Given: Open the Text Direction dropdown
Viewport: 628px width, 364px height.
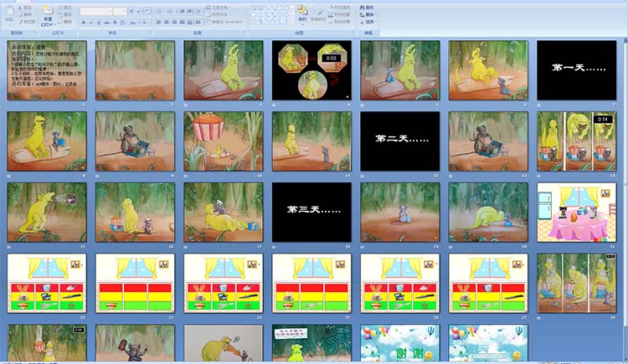Looking at the screenshot, I should click(x=220, y=8).
